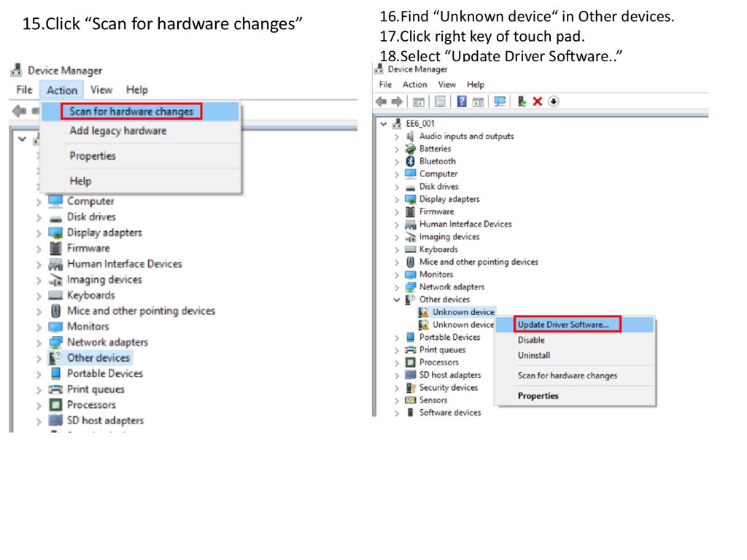
Task: Expand Other devices node in left window
Action: tap(39, 358)
